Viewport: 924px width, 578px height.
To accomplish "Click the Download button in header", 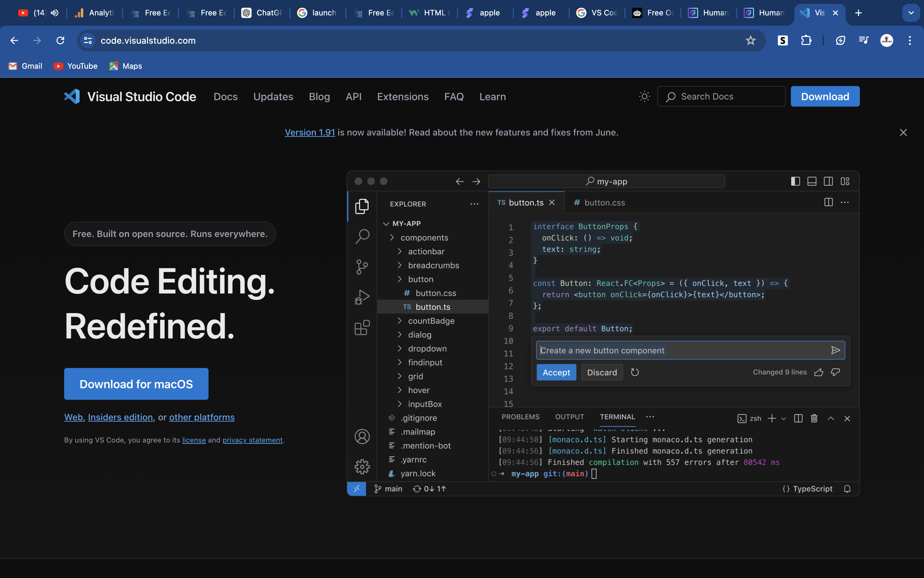I will pyautogui.click(x=825, y=96).
